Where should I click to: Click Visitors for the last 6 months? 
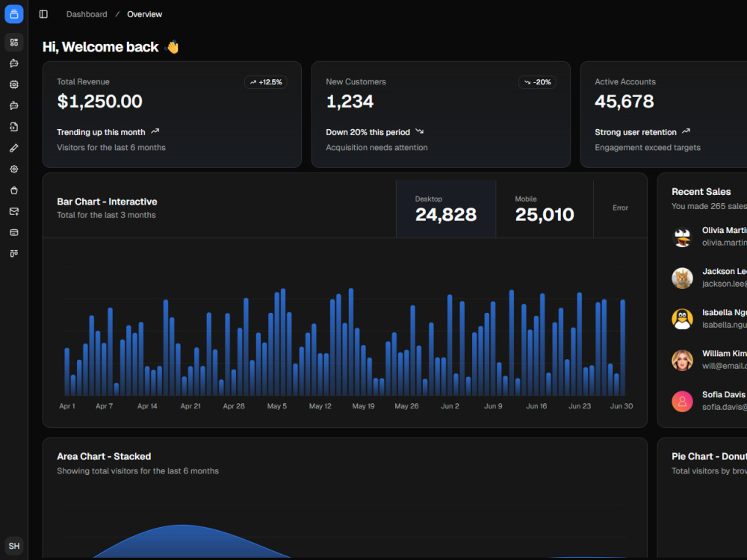tap(111, 148)
